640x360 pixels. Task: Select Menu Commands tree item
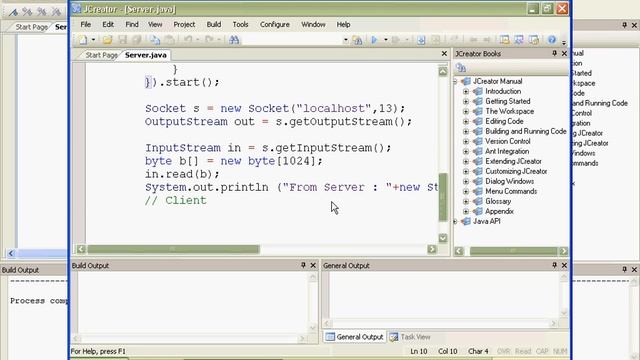click(x=511, y=191)
